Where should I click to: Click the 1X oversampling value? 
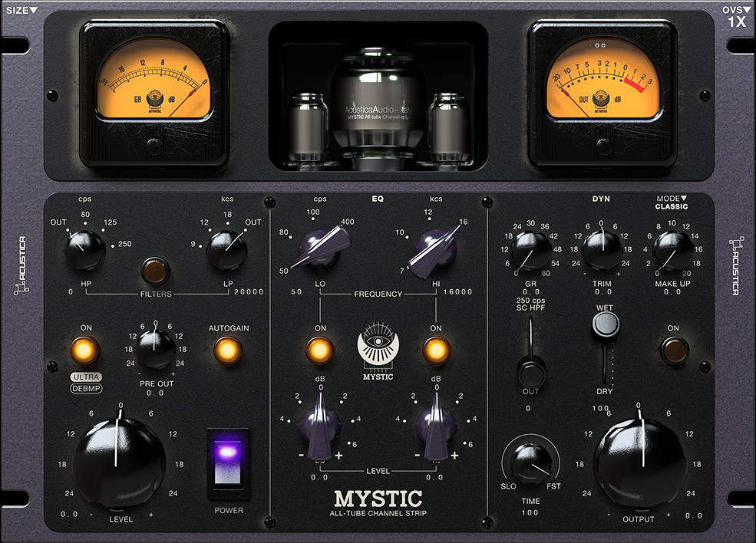(x=737, y=22)
